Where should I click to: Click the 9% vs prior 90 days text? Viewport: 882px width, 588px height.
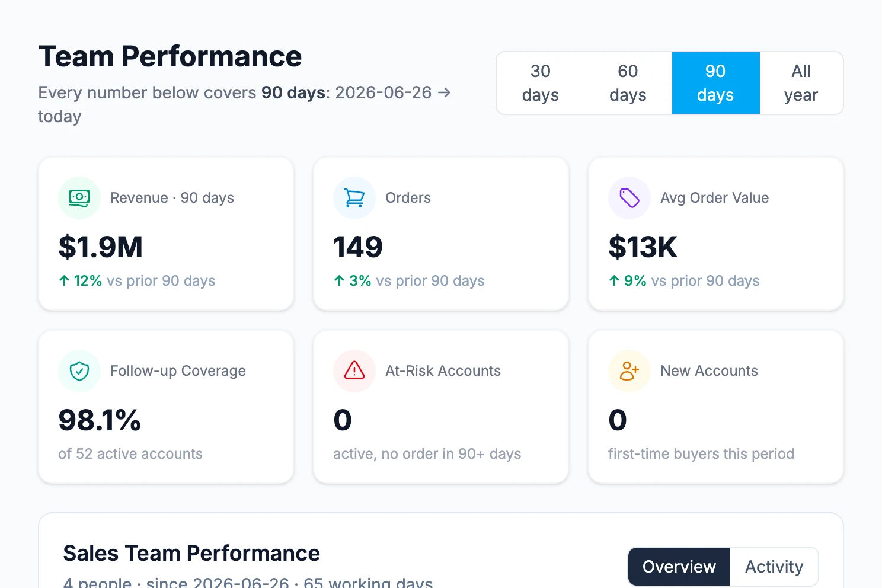click(684, 281)
